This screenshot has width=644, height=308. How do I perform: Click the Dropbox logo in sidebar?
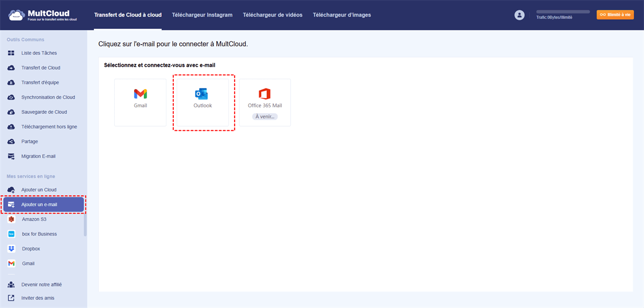11,249
